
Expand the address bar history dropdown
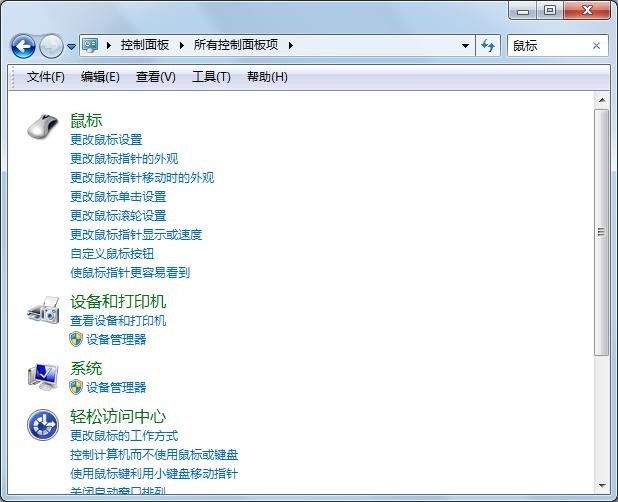465,46
